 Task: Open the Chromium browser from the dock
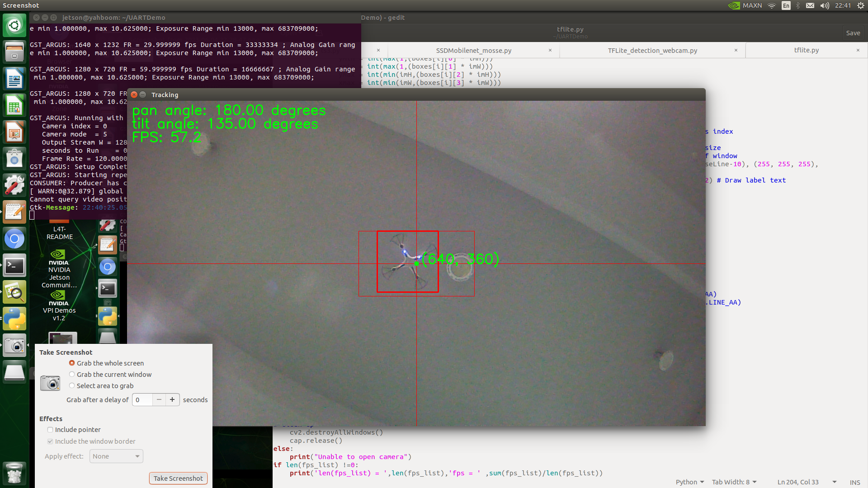[x=14, y=239]
